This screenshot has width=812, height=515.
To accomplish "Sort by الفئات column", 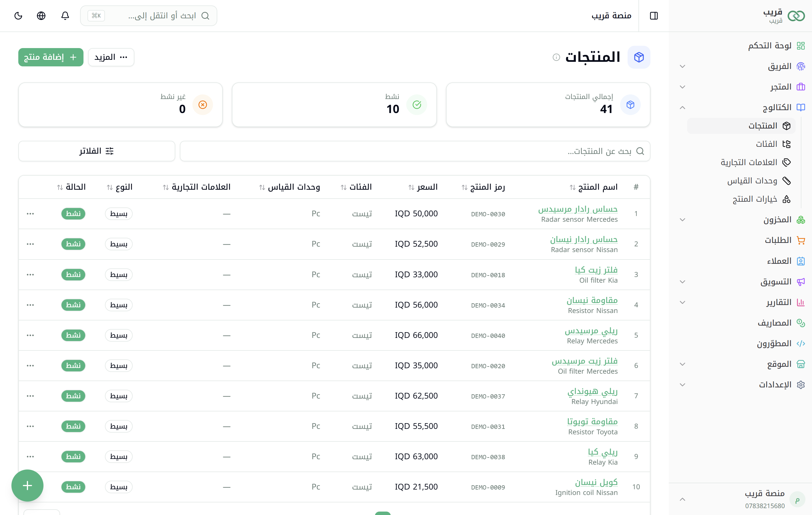I will tap(356, 187).
